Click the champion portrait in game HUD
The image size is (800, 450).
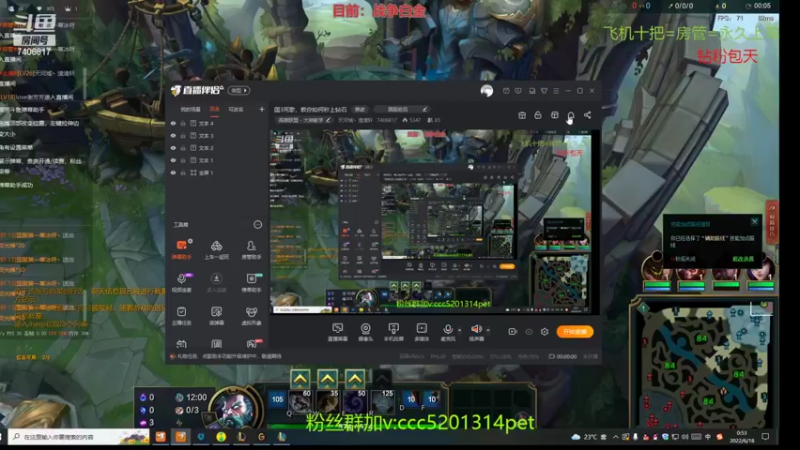236,408
